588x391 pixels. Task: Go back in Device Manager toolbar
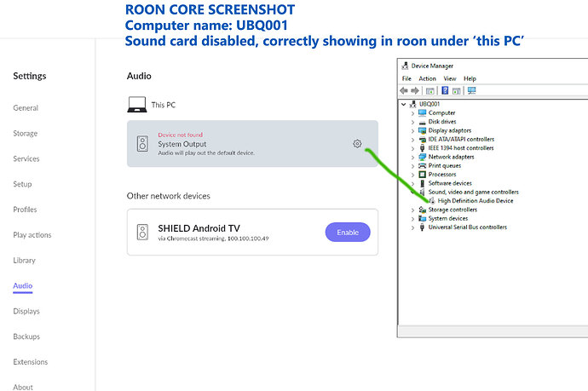click(403, 90)
